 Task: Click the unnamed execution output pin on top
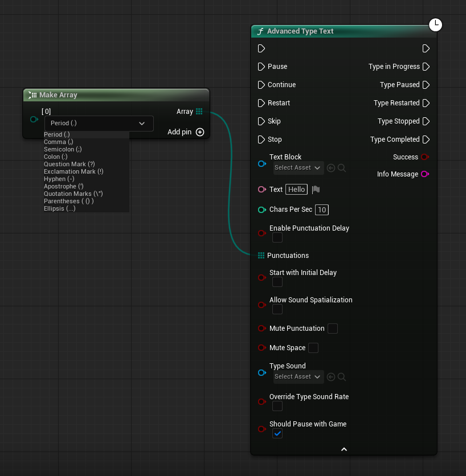pyautogui.click(x=426, y=48)
